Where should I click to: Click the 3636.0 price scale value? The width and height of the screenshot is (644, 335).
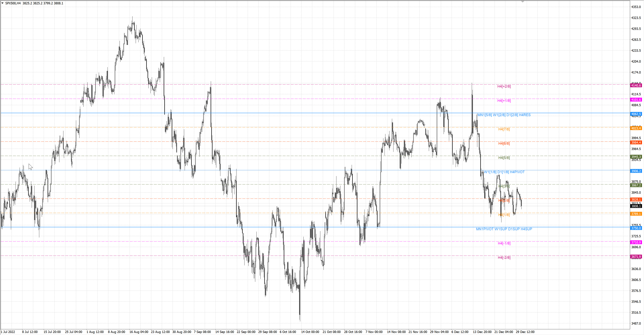(x=636, y=269)
